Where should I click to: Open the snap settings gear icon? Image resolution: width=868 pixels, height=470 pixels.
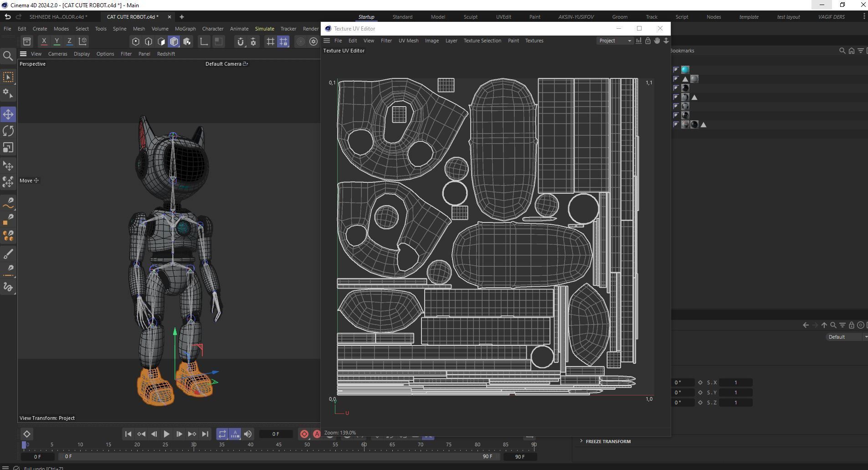pos(253,41)
